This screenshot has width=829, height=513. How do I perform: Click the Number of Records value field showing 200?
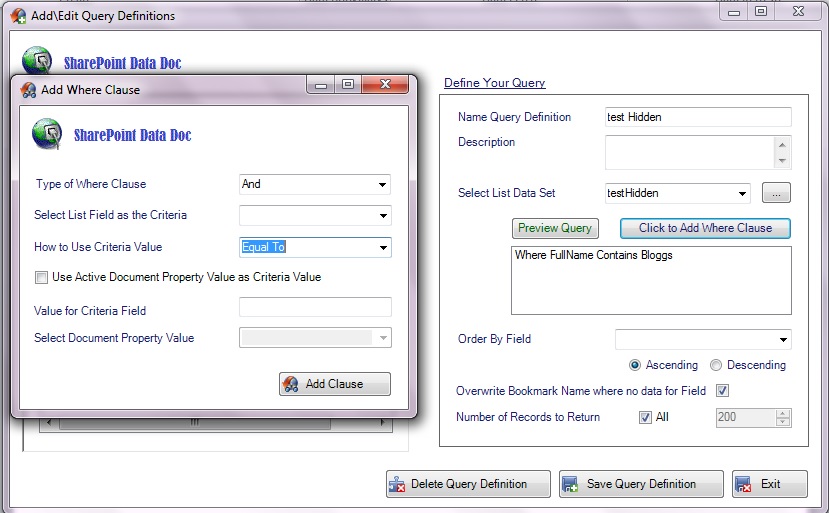tap(745, 417)
